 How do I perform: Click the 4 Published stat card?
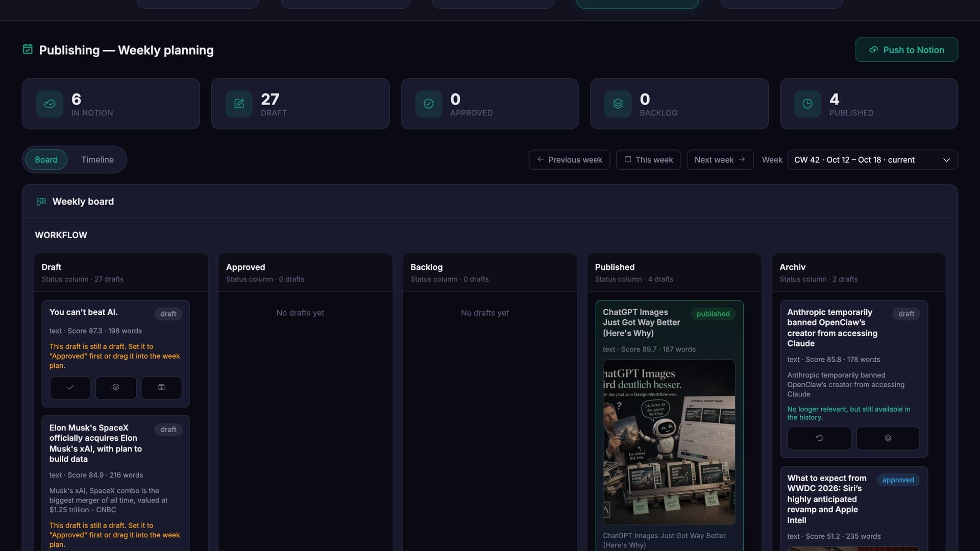[x=869, y=104]
